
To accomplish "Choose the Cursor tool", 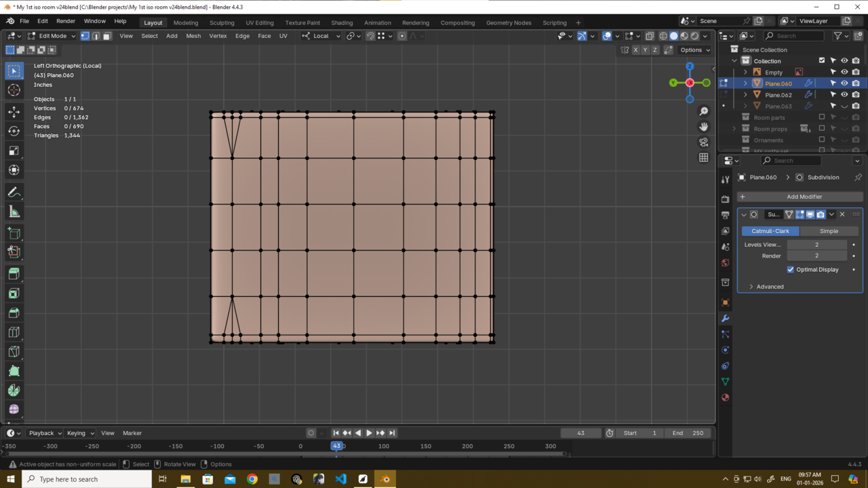I will [x=14, y=90].
